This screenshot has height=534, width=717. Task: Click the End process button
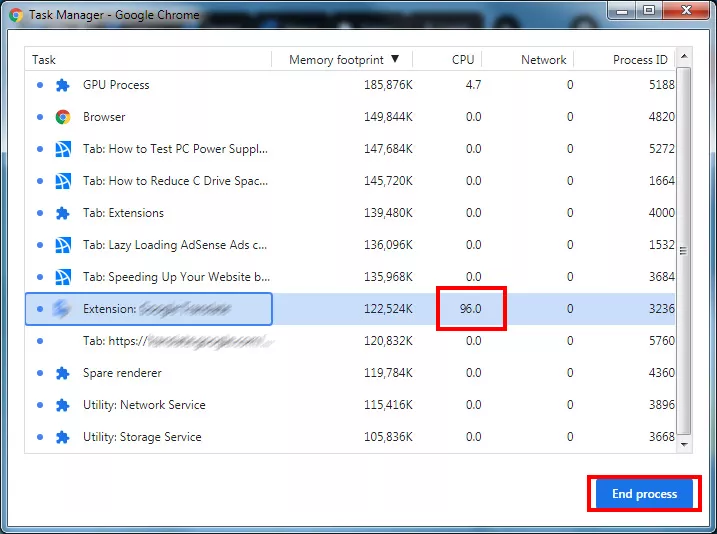[x=644, y=494]
